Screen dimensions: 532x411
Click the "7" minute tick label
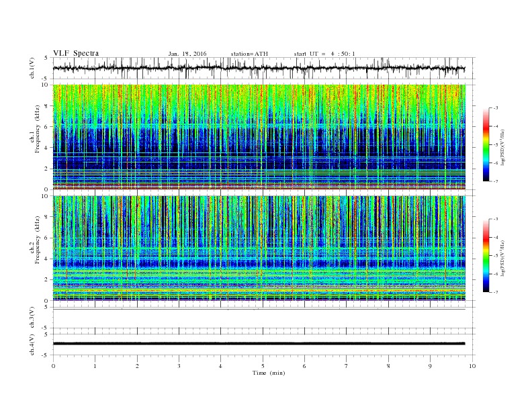pyautogui.click(x=347, y=366)
